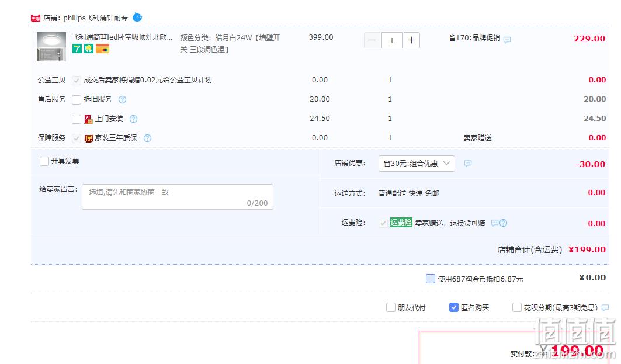Toggle the 公益宝贝 donation checkbox
The image size is (621, 364).
click(77, 81)
